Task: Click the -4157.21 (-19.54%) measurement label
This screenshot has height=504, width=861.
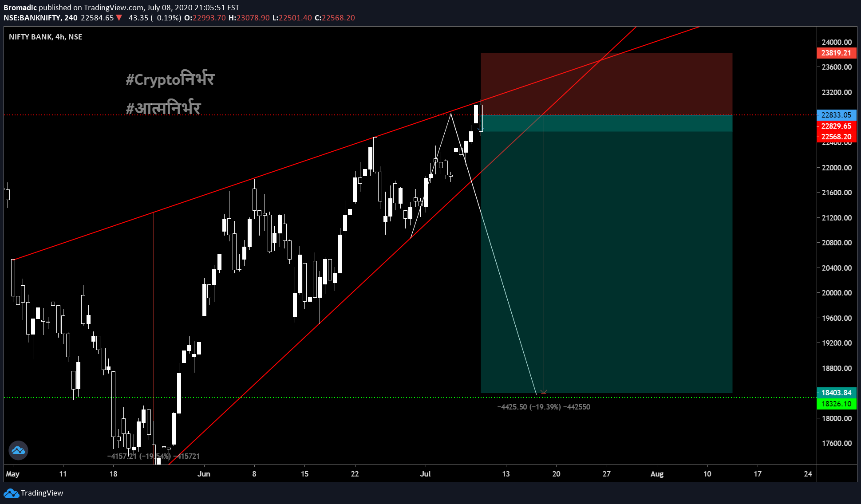Action: click(153, 456)
